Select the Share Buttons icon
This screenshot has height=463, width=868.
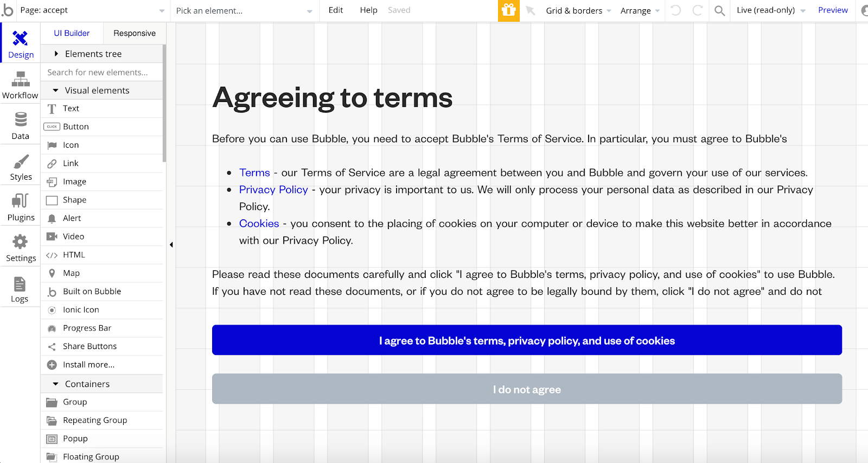(x=52, y=347)
